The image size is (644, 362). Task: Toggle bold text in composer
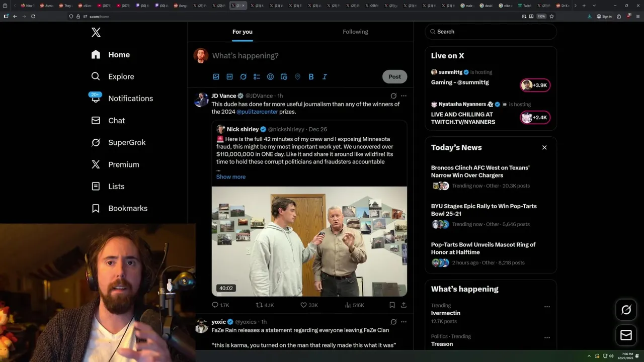click(x=311, y=77)
